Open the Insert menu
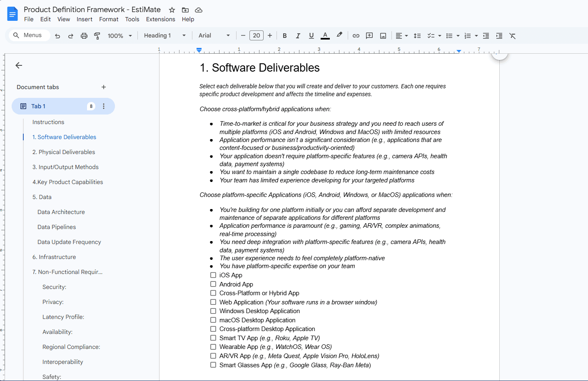 (x=85, y=19)
